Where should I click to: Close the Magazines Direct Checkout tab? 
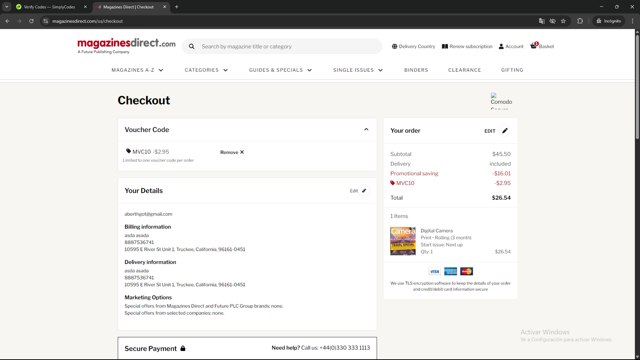(x=164, y=7)
